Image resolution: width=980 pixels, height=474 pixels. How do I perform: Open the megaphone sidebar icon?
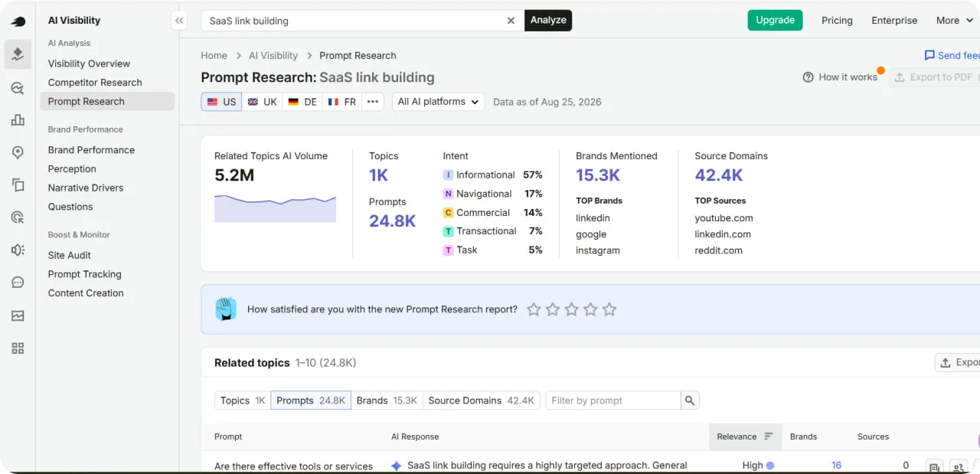point(18,250)
